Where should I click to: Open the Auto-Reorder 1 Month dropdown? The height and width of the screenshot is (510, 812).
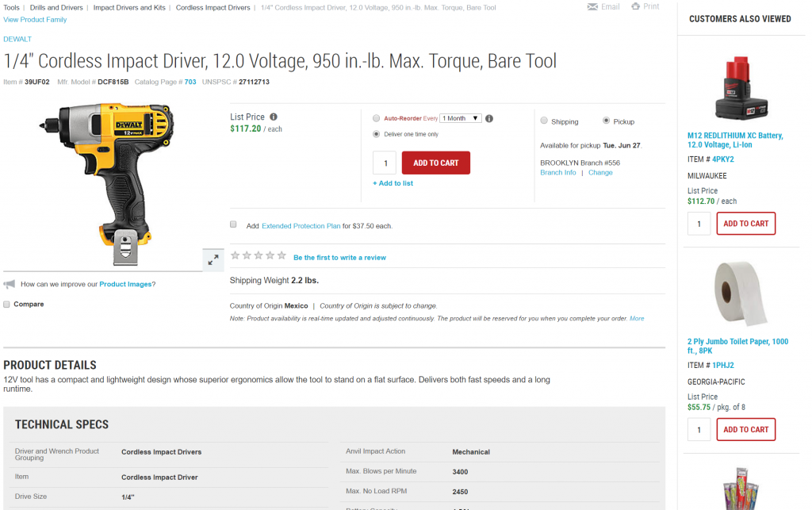point(461,118)
